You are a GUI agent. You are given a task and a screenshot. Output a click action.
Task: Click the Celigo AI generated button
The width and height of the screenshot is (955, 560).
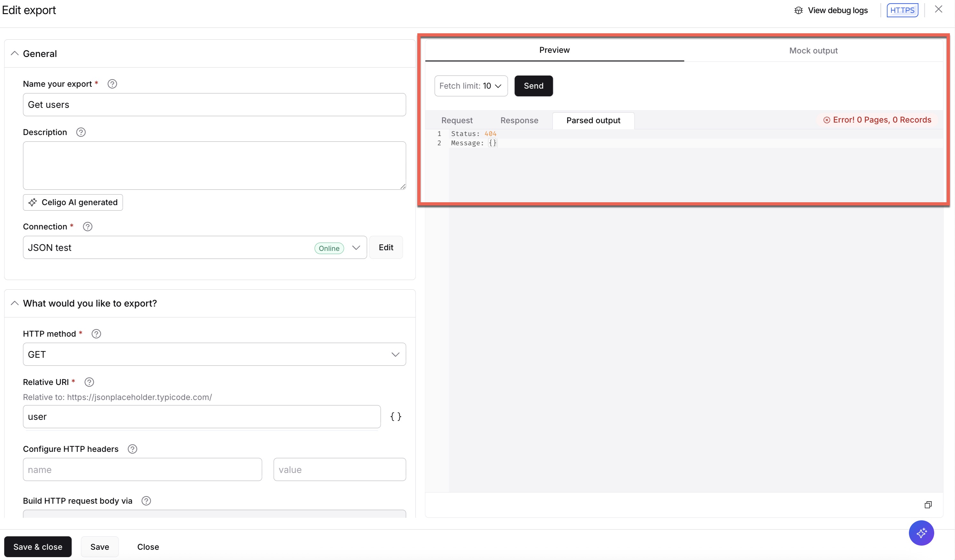[x=73, y=202]
